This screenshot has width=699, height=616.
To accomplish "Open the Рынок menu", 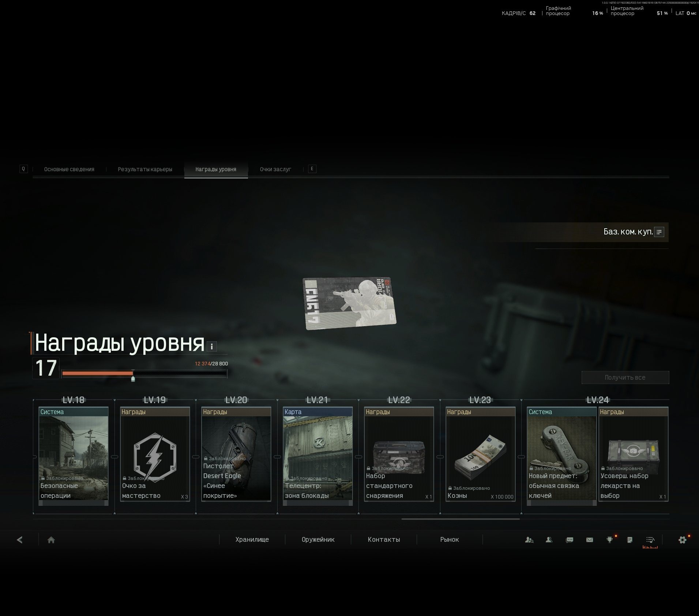I will coord(450,540).
